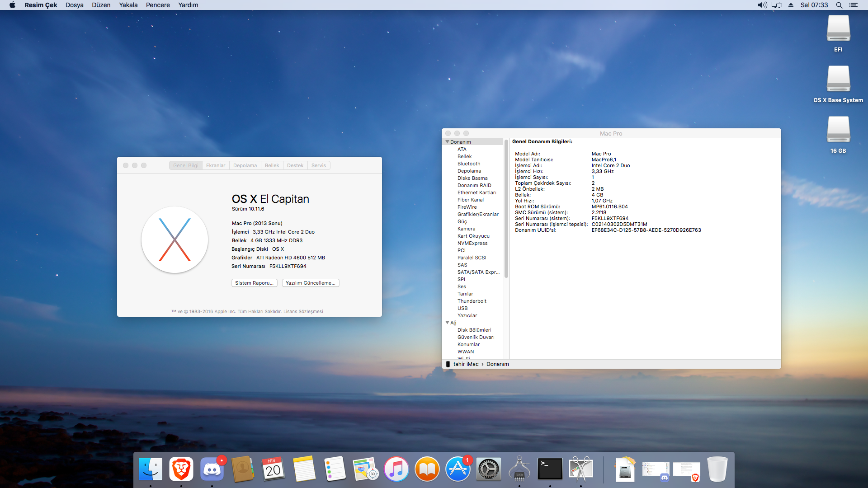Click the MacPro6,1 model identifier value
The width and height of the screenshot is (868, 488).
click(x=604, y=160)
